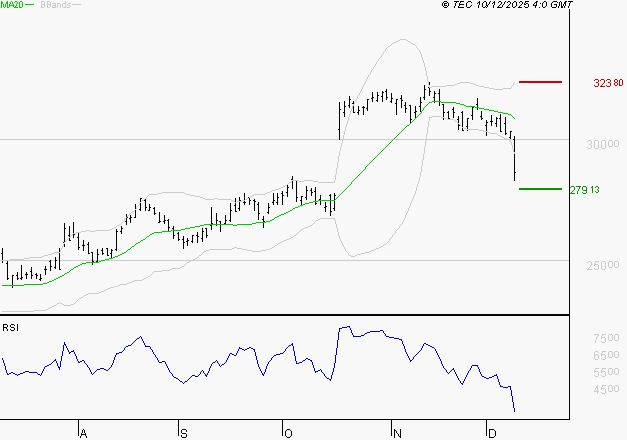This screenshot has height=440, width=627.
Task: Click the MA20 legend label
Action: pos(12,5)
